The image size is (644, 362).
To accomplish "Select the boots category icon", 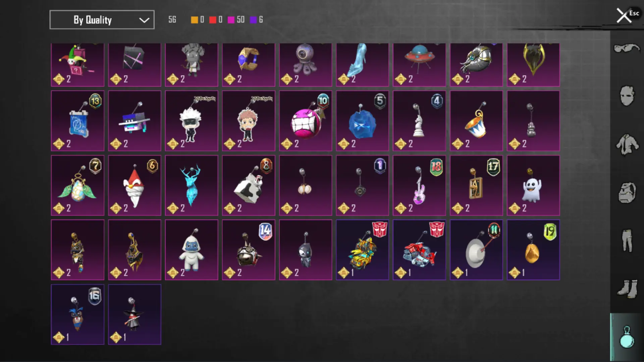I will click(627, 288).
